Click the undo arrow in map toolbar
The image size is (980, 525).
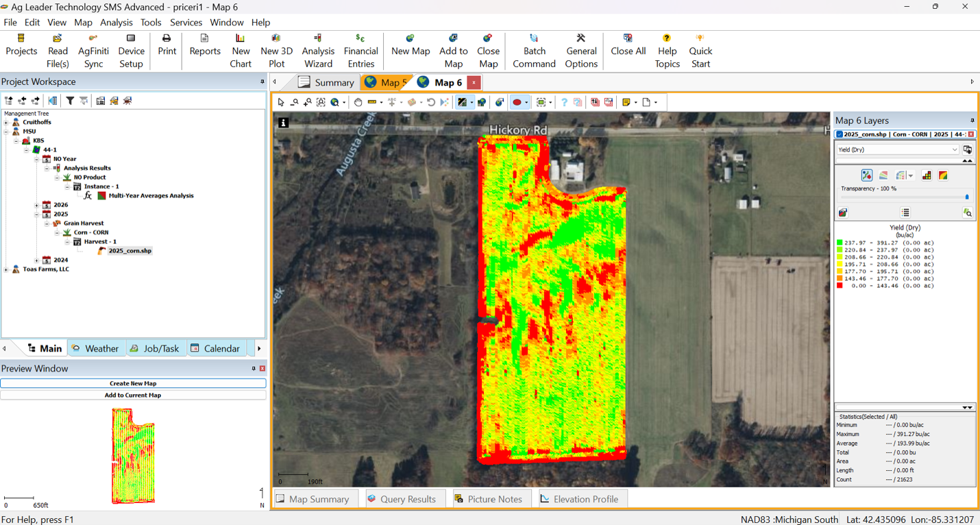431,102
